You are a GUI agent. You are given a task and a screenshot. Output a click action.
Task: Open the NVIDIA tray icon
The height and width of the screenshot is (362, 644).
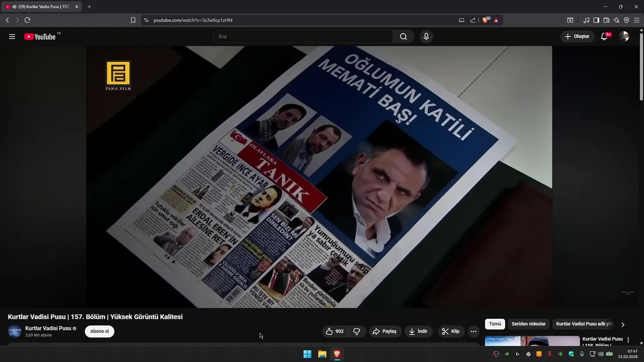pyautogui.click(x=507, y=354)
